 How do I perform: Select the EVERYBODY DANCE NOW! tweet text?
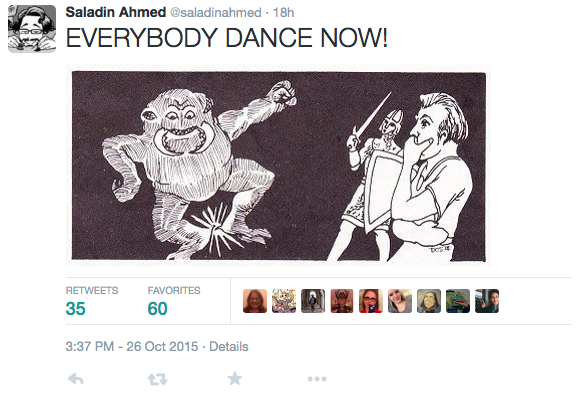(x=227, y=38)
